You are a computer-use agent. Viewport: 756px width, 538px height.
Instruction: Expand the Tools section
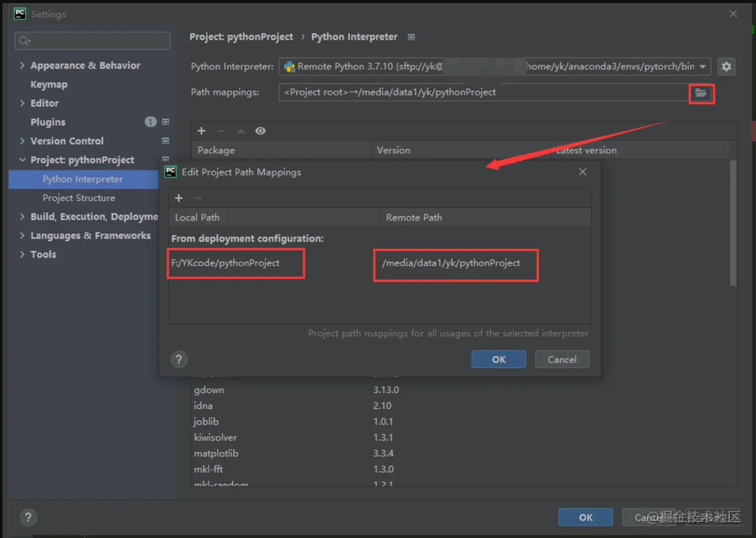(x=22, y=254)
